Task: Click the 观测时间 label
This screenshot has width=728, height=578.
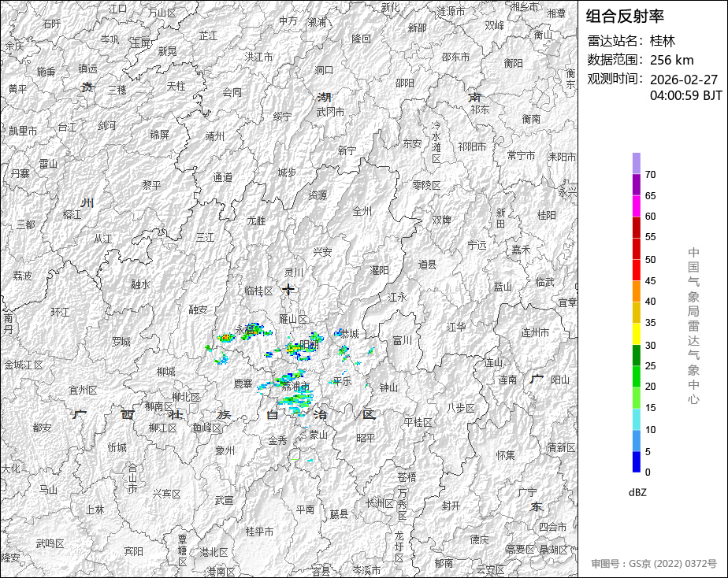Action: coord(615,79)
